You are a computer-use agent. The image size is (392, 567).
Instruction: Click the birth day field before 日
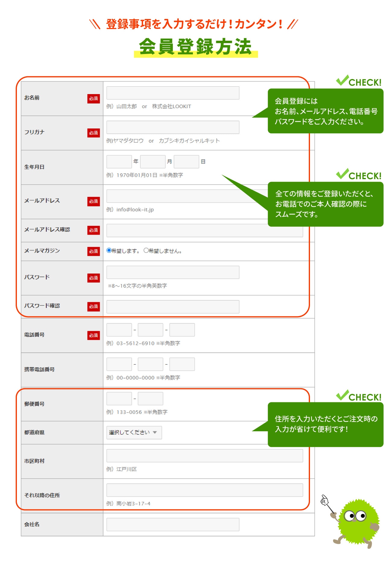[x=187, y=162]
